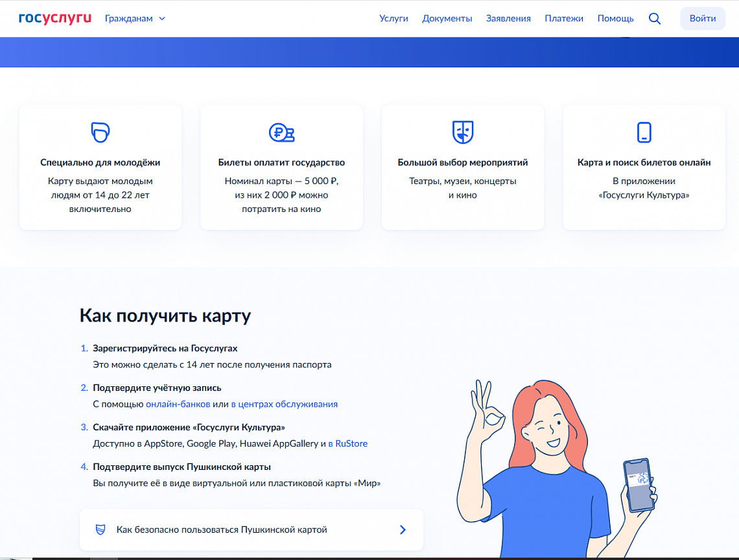
Task: Select the theater masks icon
Action: 462,132
